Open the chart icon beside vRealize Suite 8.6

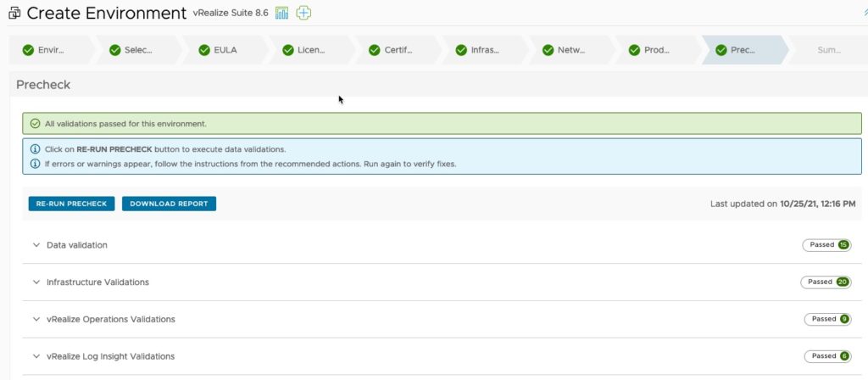pyautogui.click(x=281, y=13)
